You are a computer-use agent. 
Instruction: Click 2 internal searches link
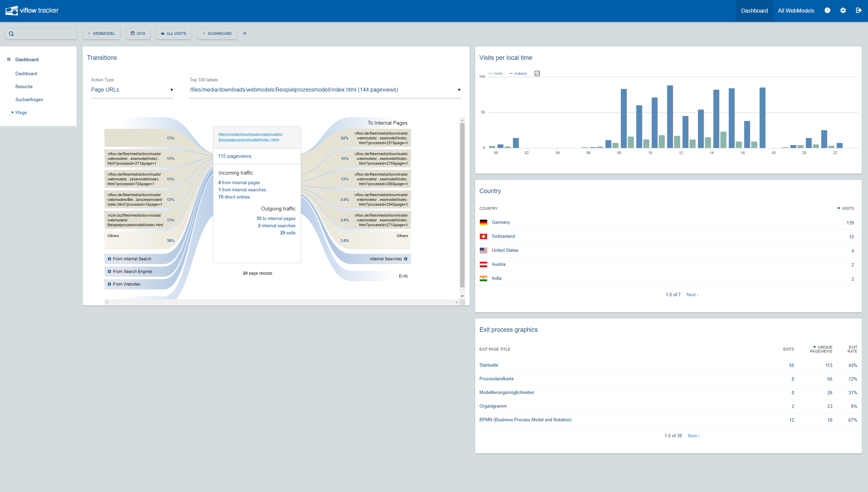(x=277, y=226)
